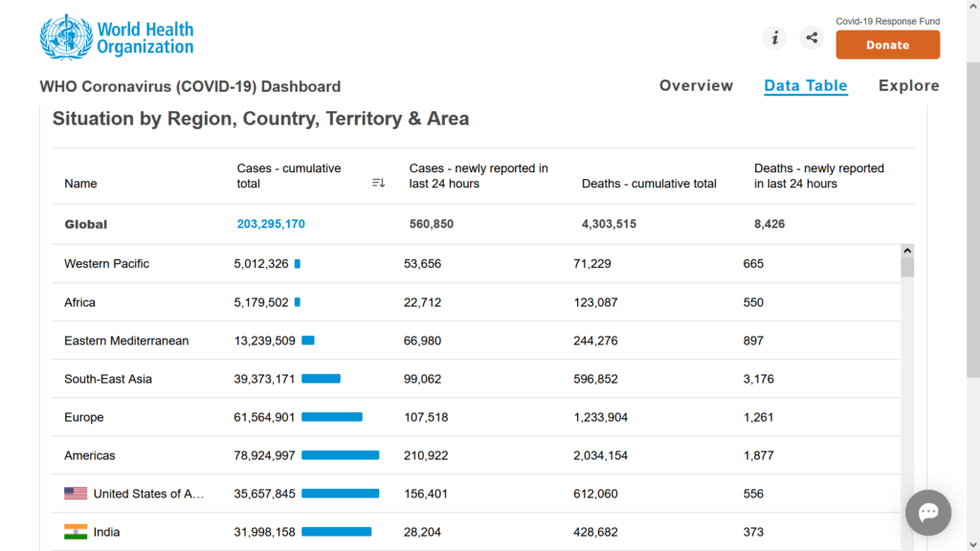
Task: Click the Covid-19 Response Fund label
Action: tap(887, 21)
